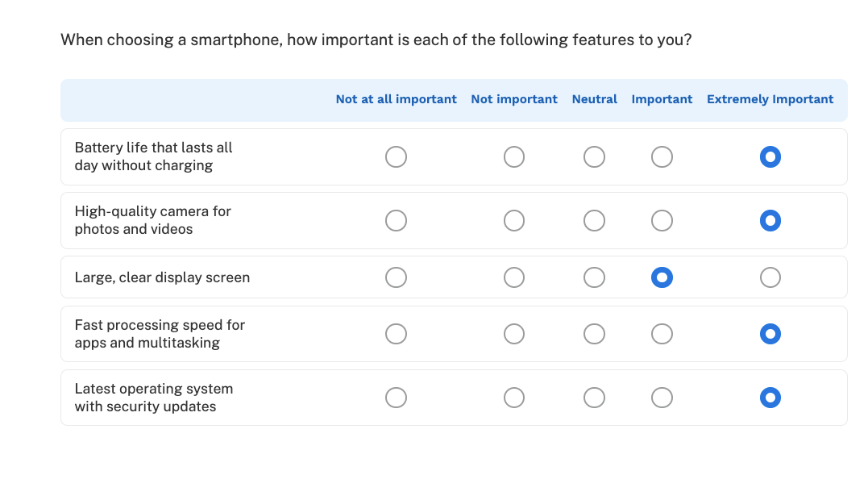Mark camera quality as Important
The image size is (868, 500).
[662, 220]
